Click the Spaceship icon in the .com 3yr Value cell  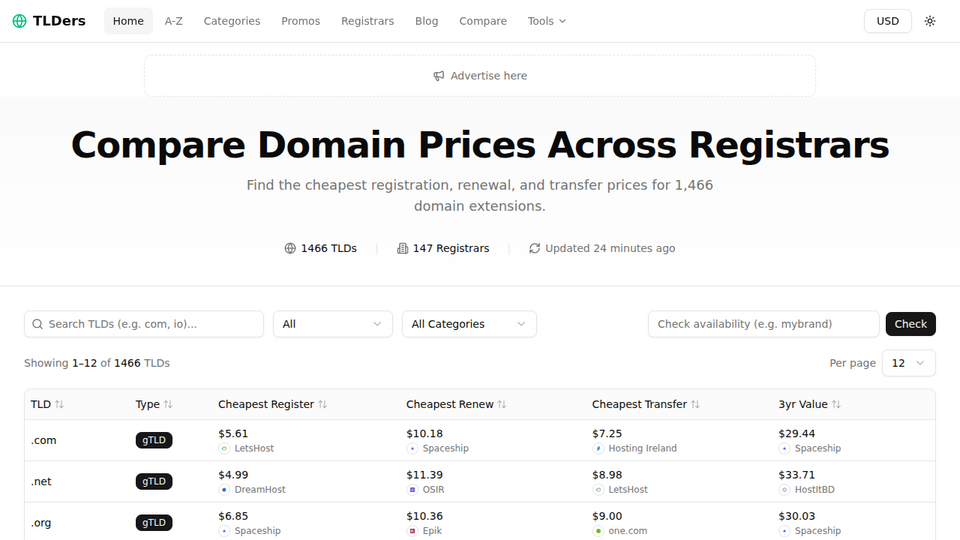pos(784,448)
